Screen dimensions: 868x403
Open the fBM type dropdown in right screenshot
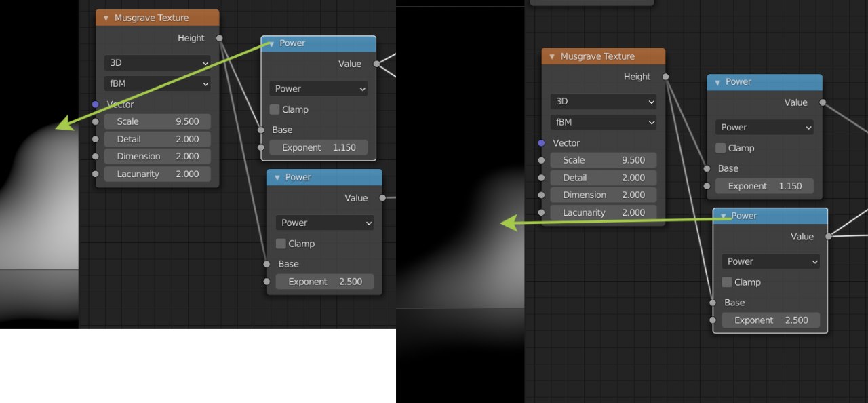604,122
